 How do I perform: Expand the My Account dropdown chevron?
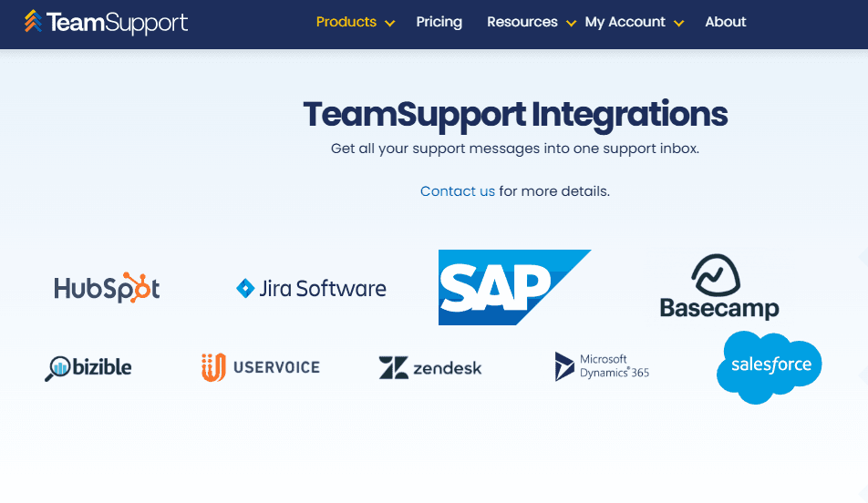tap(678, 24)
